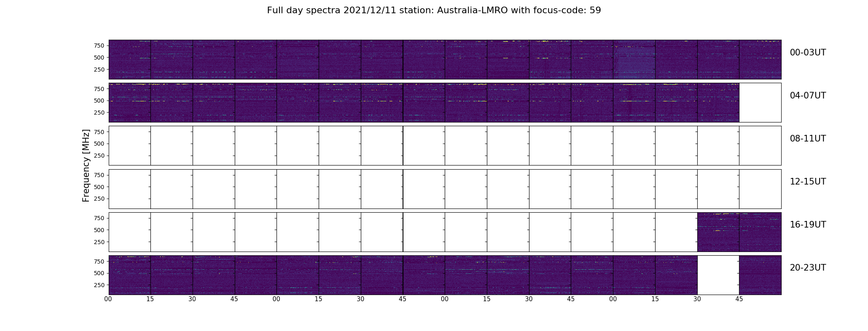This screenshot has height=331, width=868.
Task: Click the 500 tick of the 04-07UT row
Action: [99, 101]
